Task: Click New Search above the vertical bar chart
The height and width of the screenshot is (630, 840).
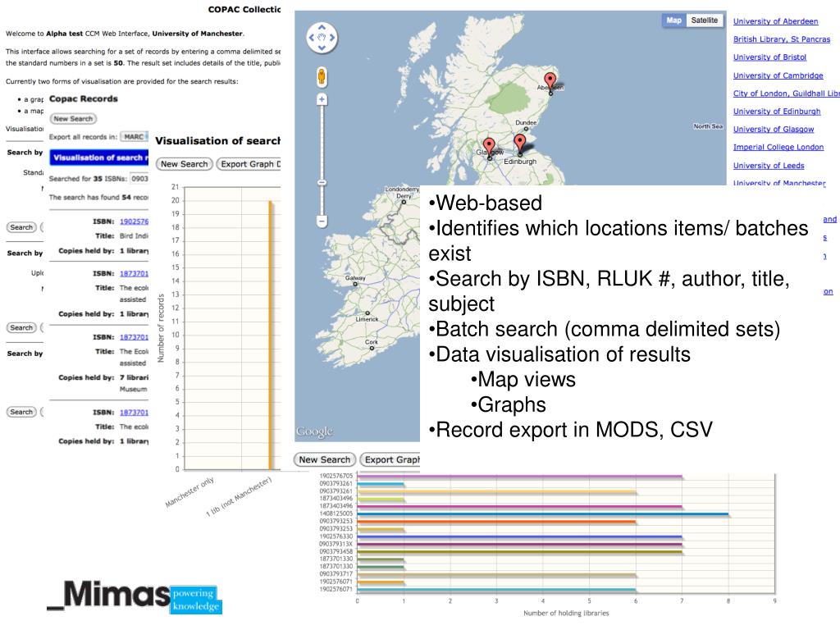Action: point(184,164)
